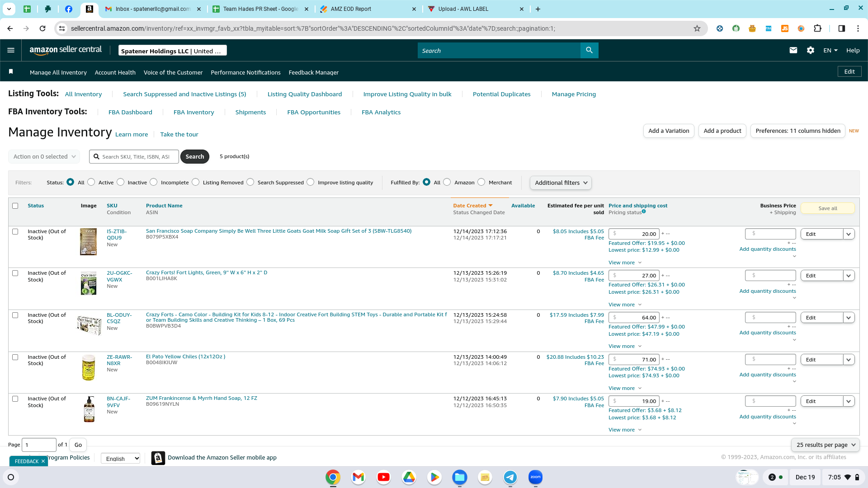
Task: Open Voice of the Customer menu
Action: (173, 72)
